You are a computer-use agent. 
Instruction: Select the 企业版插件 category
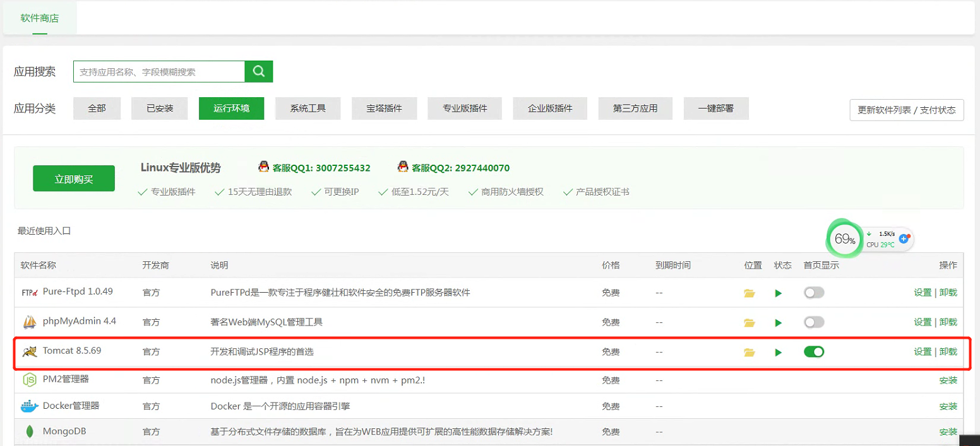tap(550, 109)
